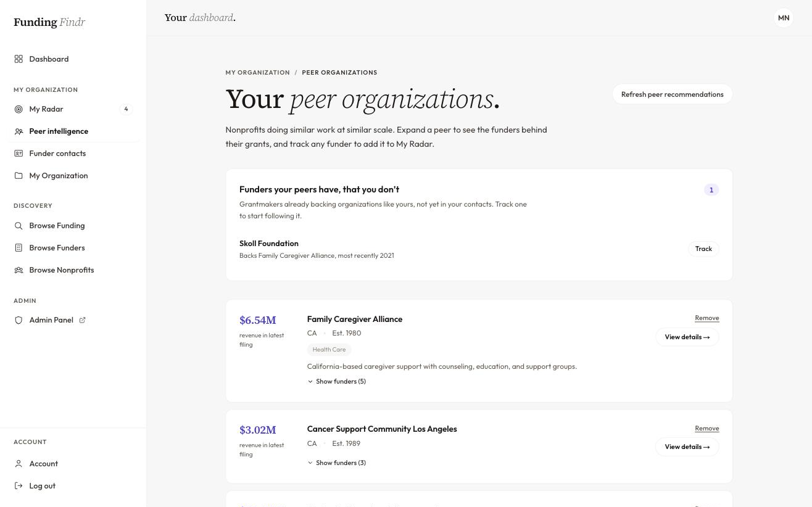
Task: Remove Cancer Support Community Los Angeles peer
Action: pyautogui.click(x=707, y=428)
